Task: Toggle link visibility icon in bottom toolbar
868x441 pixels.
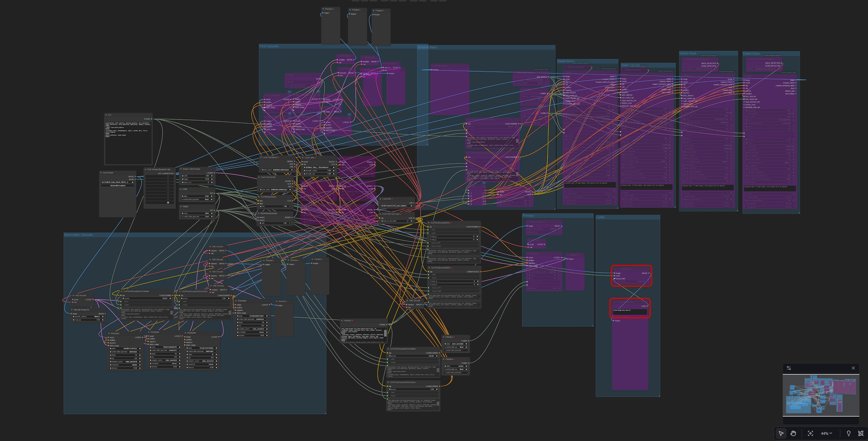Action: pos(861,433)
